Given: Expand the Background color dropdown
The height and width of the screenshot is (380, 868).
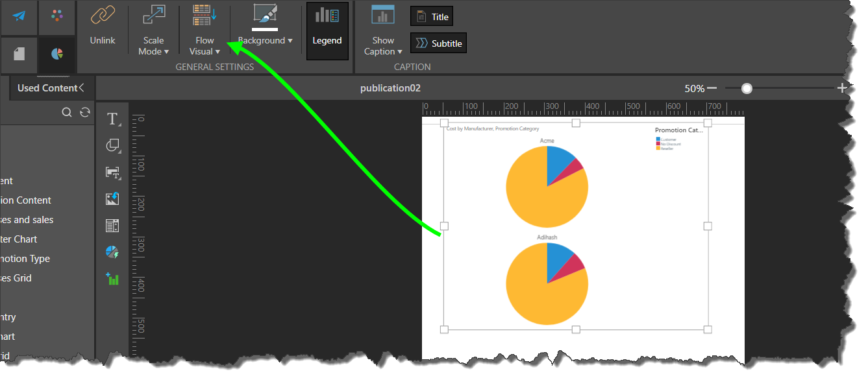Looking at the screenshot, I should [x=265, y=40].
